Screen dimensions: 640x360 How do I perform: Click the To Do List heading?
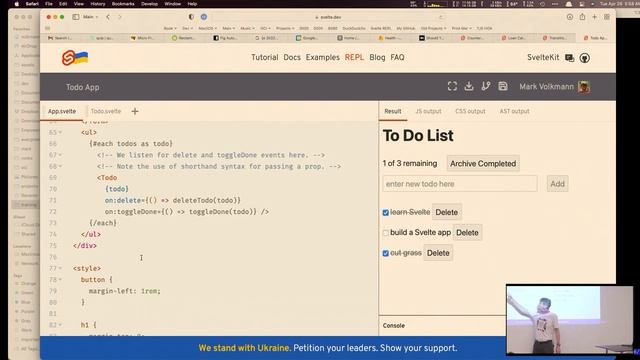pos(418,136)
